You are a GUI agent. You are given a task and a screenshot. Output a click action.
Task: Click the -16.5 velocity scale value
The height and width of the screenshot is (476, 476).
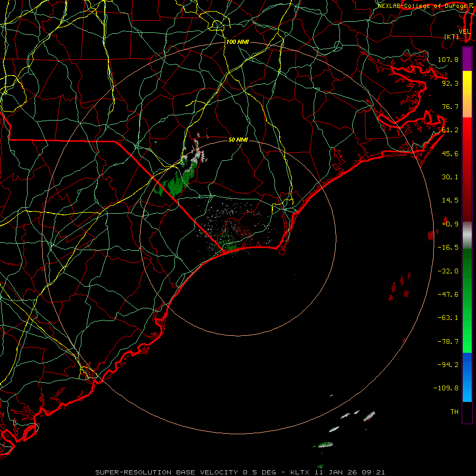(x=448, y=248)
